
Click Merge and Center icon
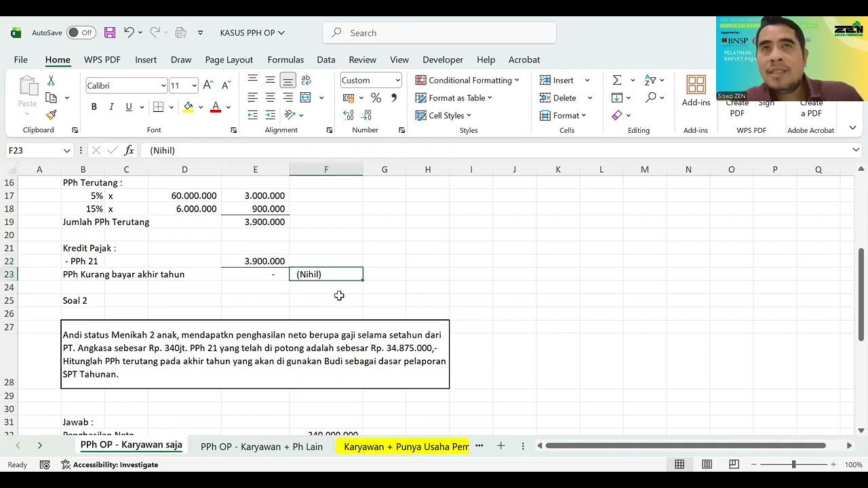[x=306, y=98]
